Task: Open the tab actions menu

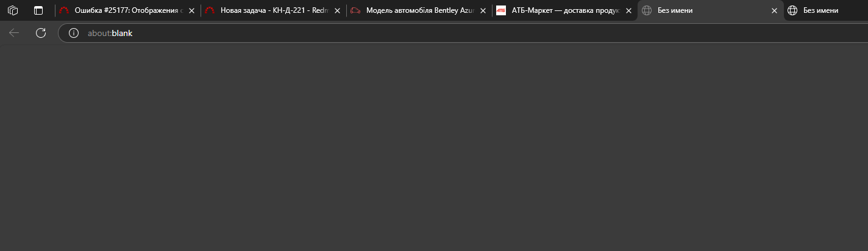Action: [38, 10]
